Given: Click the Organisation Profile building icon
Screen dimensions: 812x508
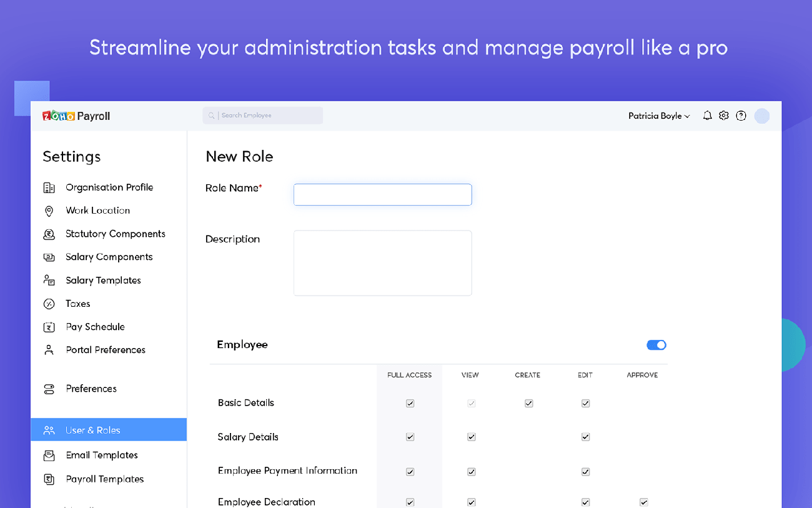Looking at the screenshot, I should 50,187.
